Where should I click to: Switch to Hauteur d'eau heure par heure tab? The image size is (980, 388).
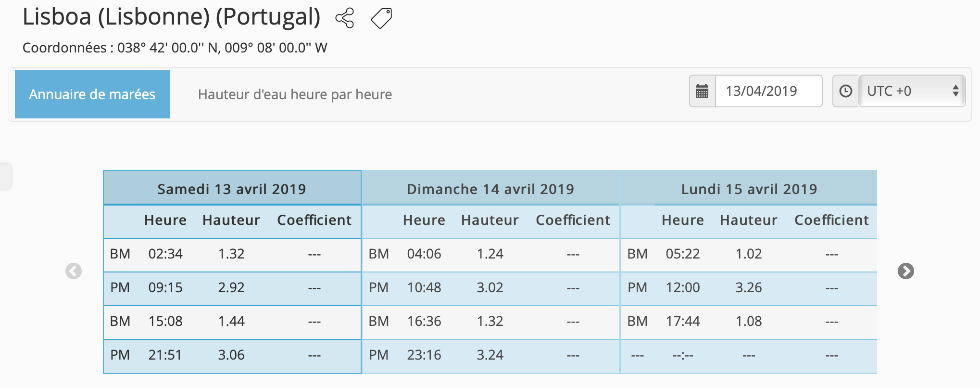(x=295, y=94)
